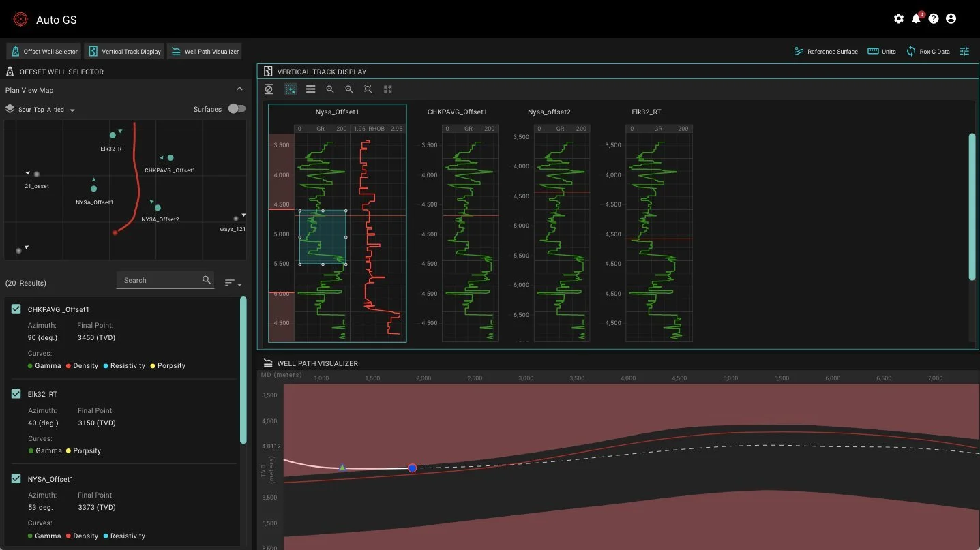Uncheck the CHKPAVG _Offset1 checkbox

[x=16, y=309]
